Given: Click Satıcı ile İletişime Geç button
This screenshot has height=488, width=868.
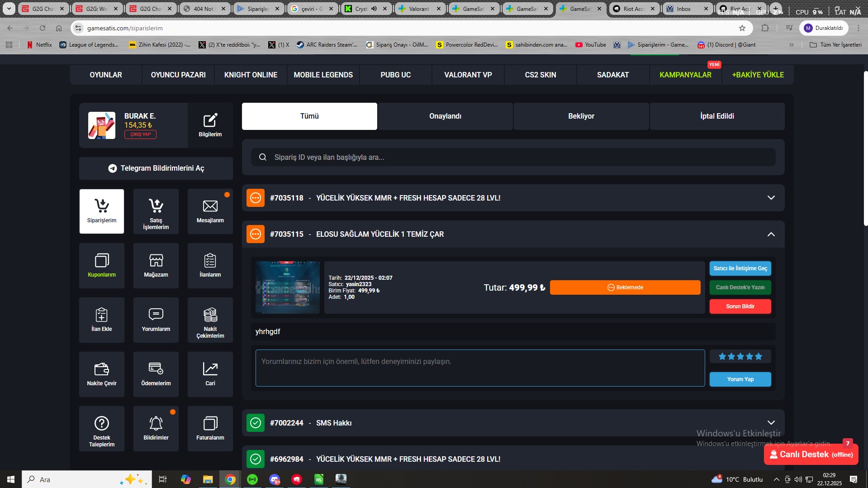Looking at the screenshot, I should (x=740, y=268).
